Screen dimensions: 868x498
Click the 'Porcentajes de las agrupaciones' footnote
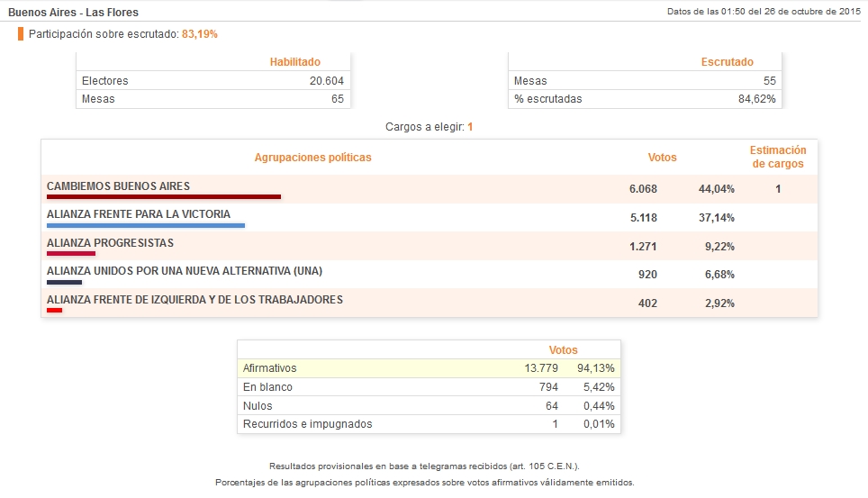[x=425, y=483]
